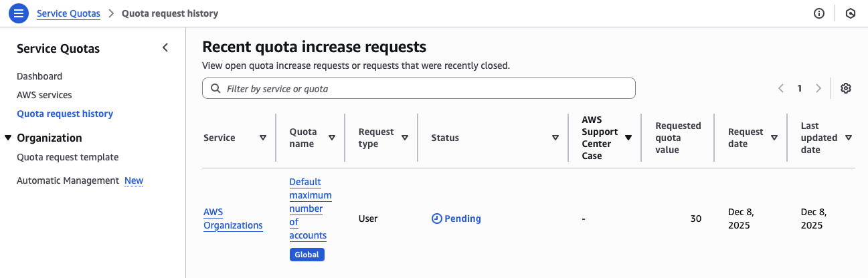Open Dashboard in sidebar
868x278 pixels.
(x=39, y=76)
